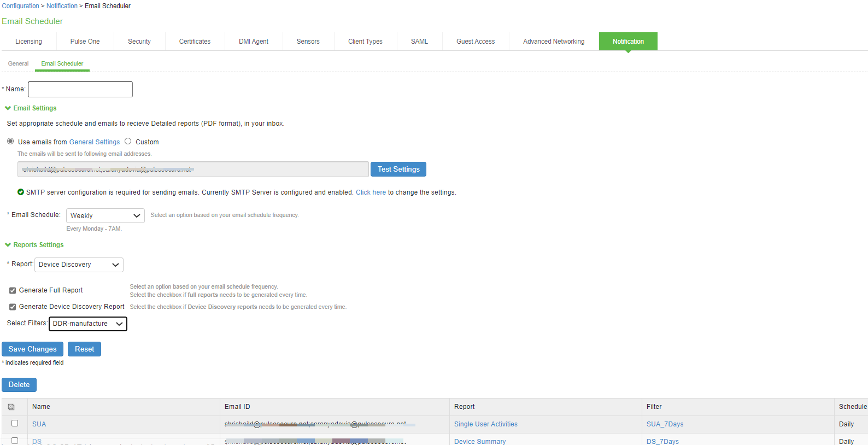Image resolution: width=868 pixels, height=445 pixels.
Task: Switch to the Licensing tab
Action: coord(28,42)
